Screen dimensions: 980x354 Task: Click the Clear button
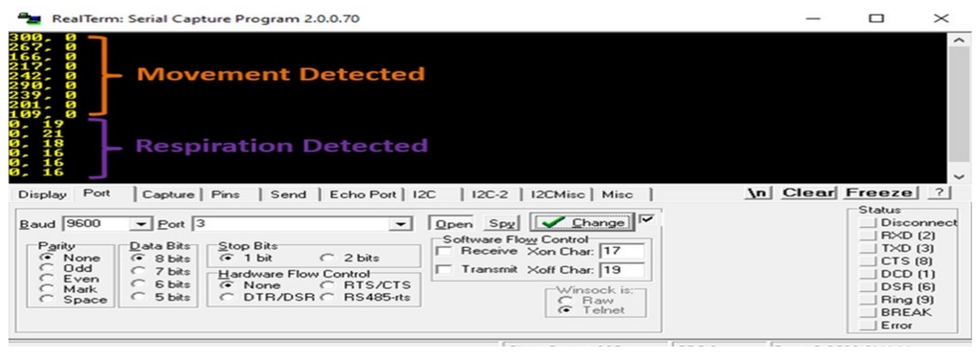pyautogui.click(x=809, y=192)
